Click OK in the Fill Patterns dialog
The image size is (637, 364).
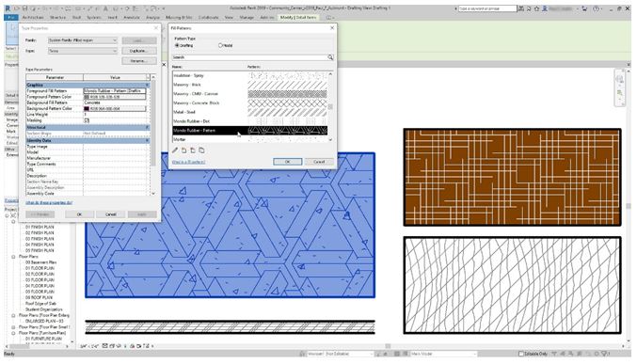288,162
